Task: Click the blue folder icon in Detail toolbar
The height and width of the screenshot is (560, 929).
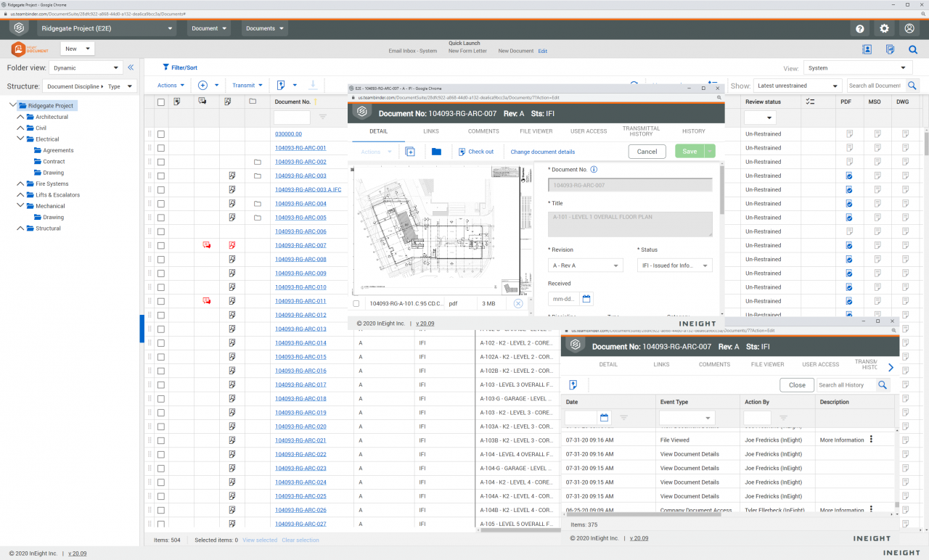Action: [x=436, y=152]
